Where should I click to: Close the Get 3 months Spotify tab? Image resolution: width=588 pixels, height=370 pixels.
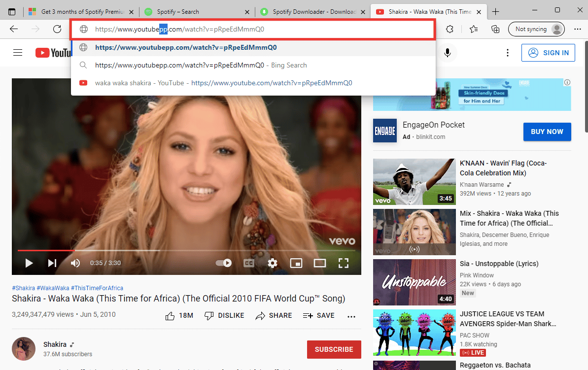pyautogui.click(x=131, y=12)
